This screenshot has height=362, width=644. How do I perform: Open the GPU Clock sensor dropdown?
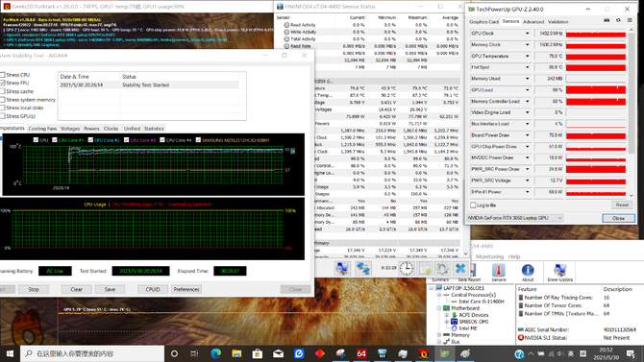pyautogui.click(x=528, y=34)
